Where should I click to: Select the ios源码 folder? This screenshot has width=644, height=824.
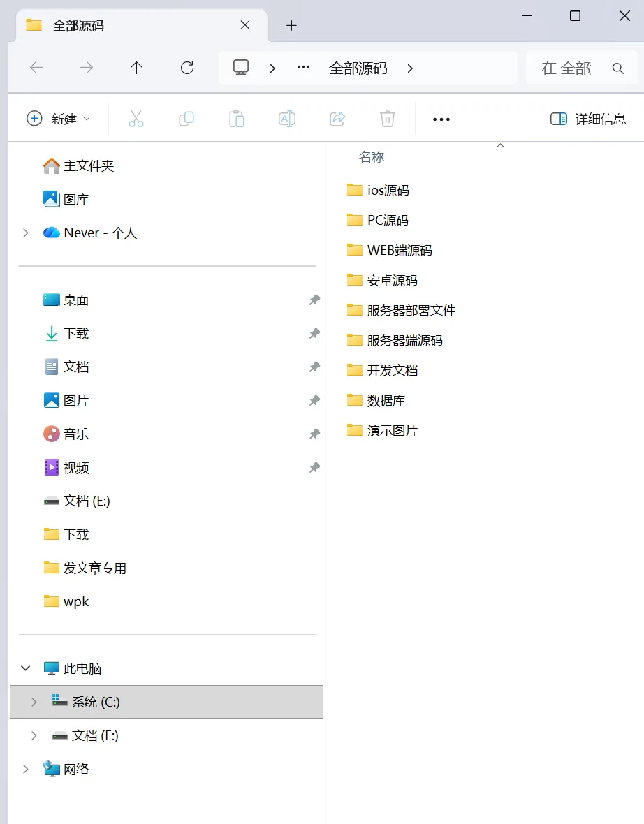pos(378,190)
